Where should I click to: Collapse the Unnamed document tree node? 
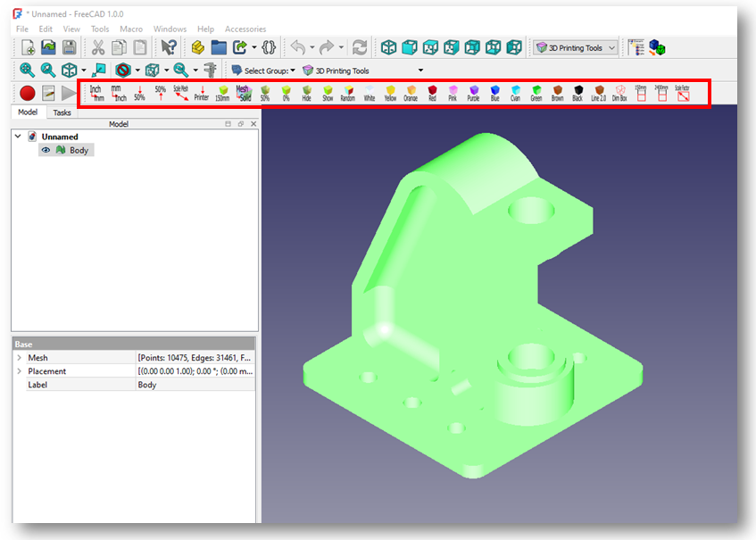coord(19,137)
